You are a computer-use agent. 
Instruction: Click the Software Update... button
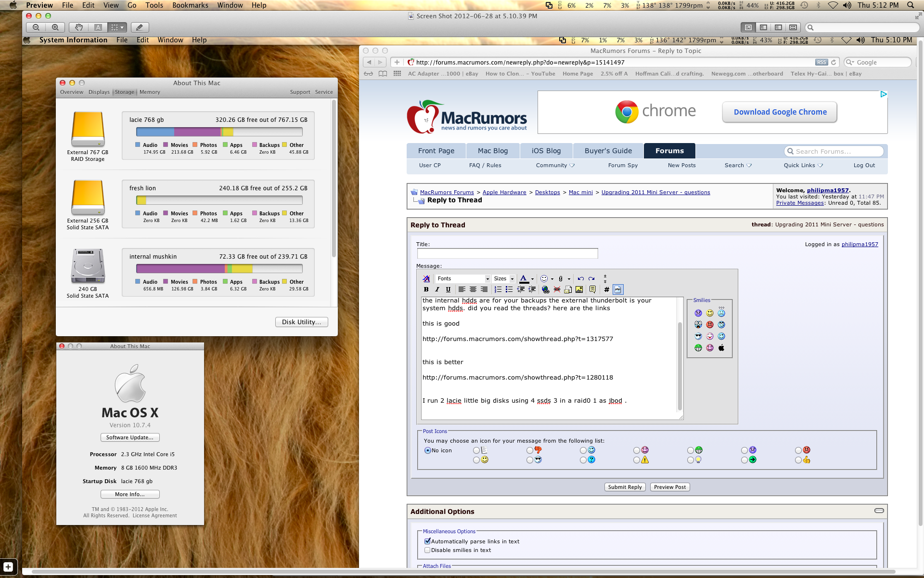coord(130,437)
